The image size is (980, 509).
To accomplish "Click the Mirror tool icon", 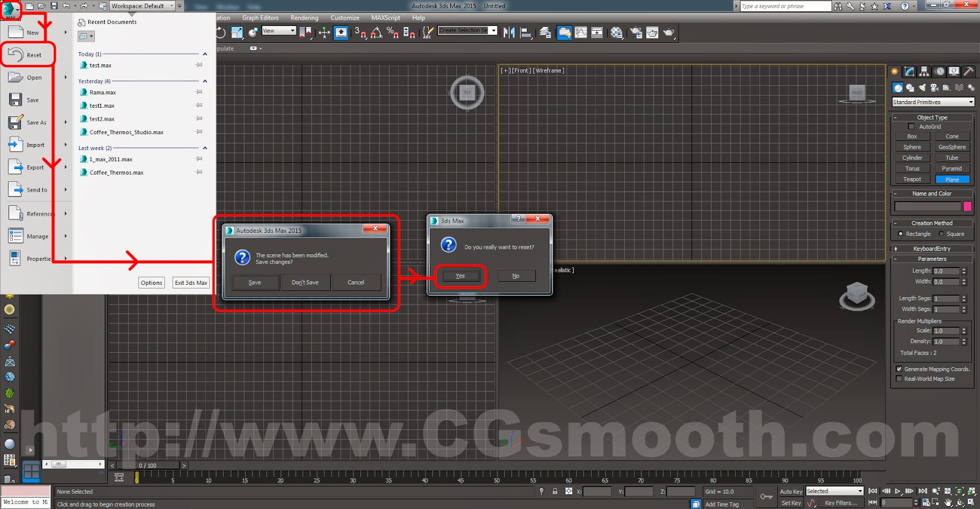I will [x=509, y=32].
